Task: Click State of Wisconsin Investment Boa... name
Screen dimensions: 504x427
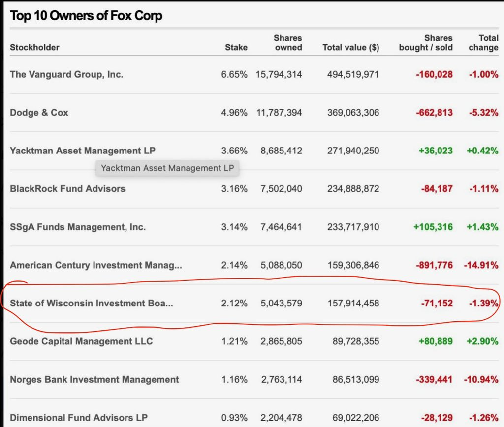Action: [91, 303]
